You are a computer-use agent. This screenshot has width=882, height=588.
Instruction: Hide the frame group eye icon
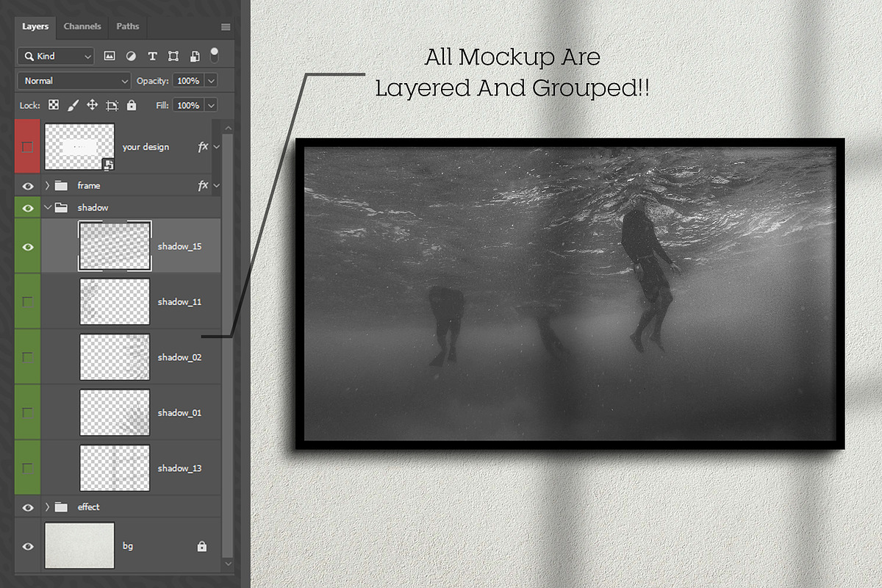click(28, 187)
